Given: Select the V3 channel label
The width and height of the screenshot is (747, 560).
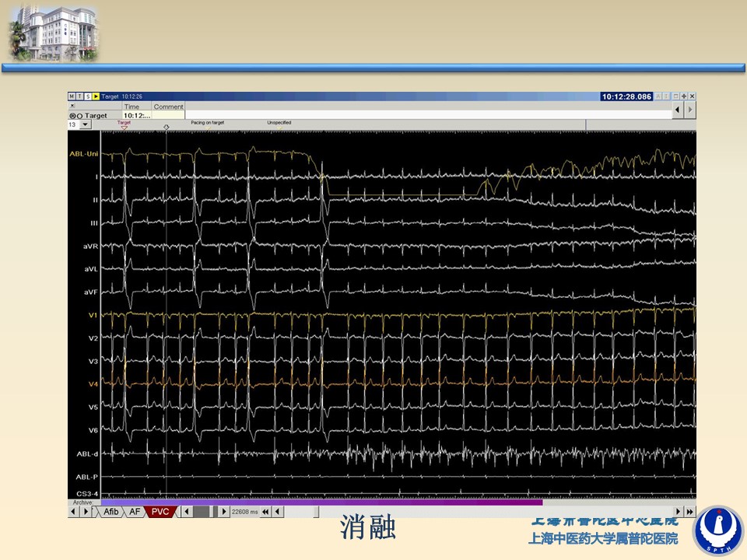Looking at the screenshot, I should 93,361.
